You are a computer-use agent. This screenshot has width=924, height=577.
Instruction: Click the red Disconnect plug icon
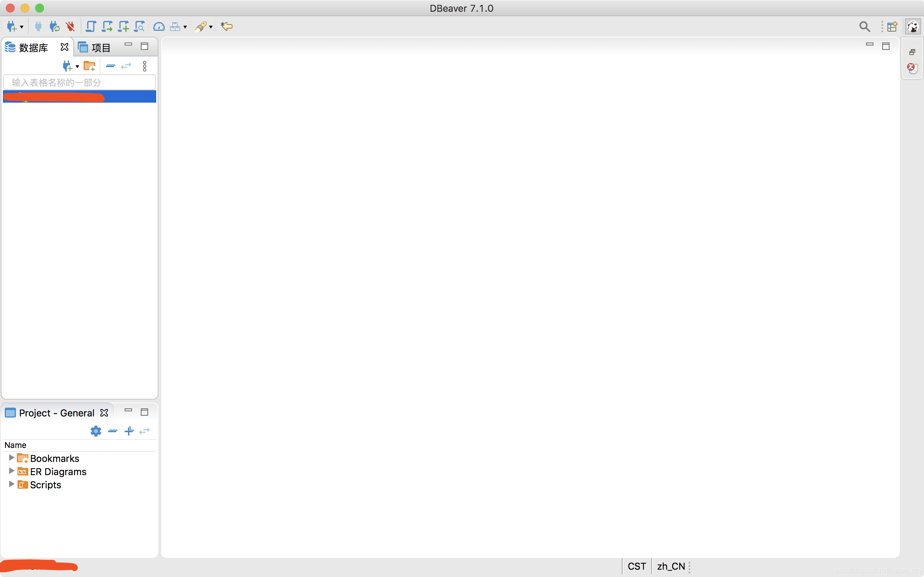70,26
